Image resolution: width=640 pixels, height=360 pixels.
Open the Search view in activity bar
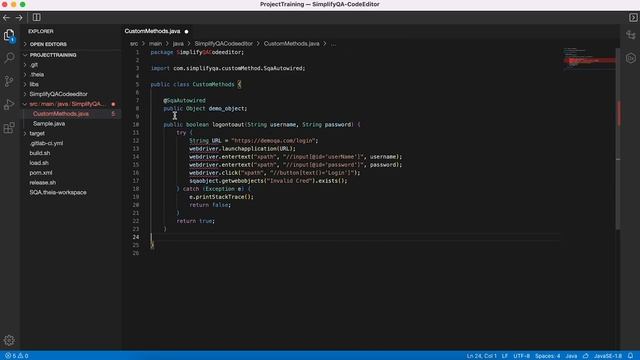(9, 58)
